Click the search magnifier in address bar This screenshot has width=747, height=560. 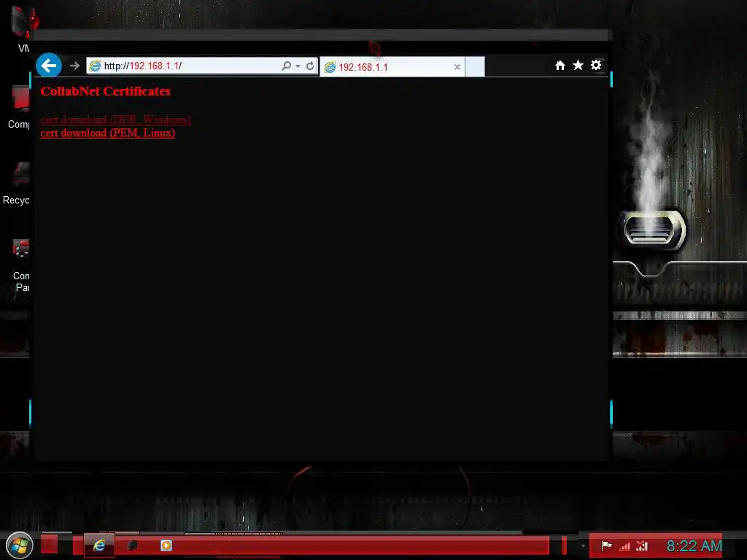coord(286,66)
